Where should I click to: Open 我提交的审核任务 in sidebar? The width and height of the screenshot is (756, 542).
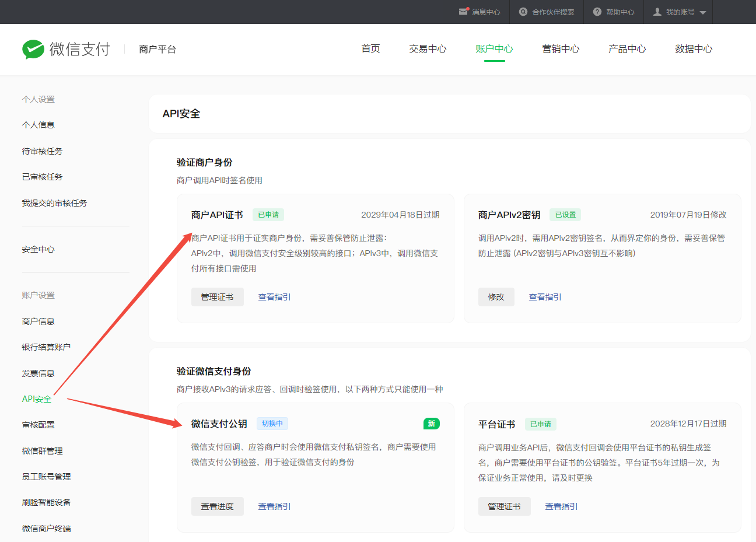[55, 203]
